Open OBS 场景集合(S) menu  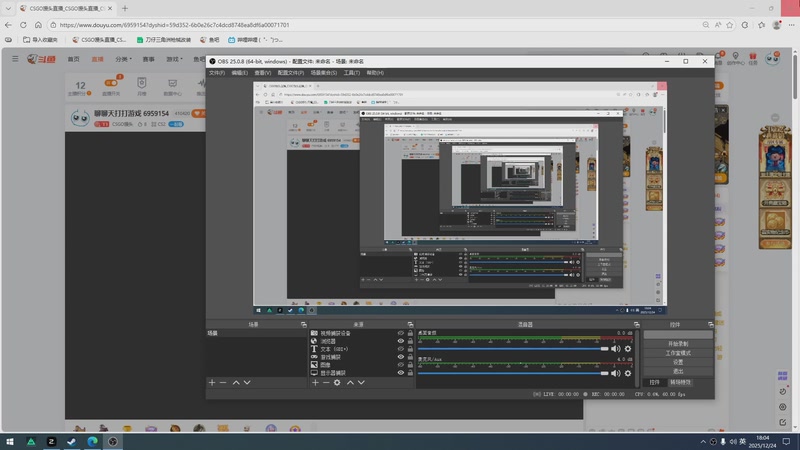(324, 73)
